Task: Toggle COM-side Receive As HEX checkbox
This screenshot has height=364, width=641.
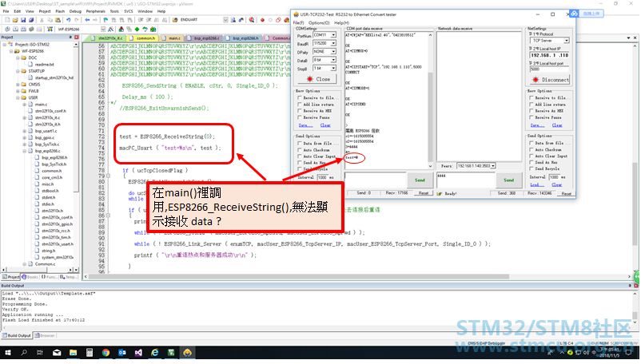Action: pos(300,111)
